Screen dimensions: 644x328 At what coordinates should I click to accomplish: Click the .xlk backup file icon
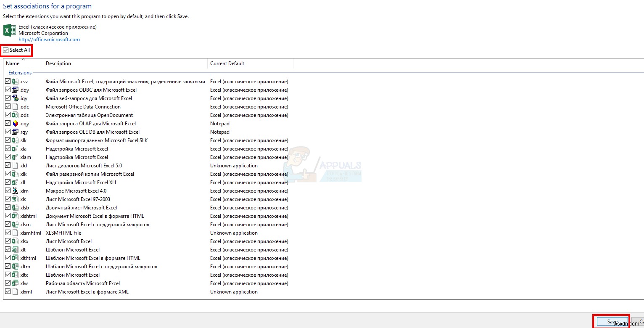coord(15,174)
